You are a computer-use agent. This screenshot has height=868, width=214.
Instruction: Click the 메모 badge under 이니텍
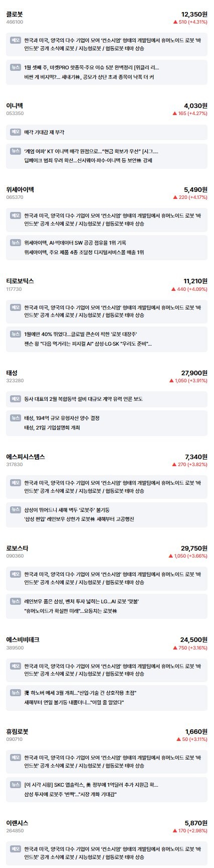[16, 132]
